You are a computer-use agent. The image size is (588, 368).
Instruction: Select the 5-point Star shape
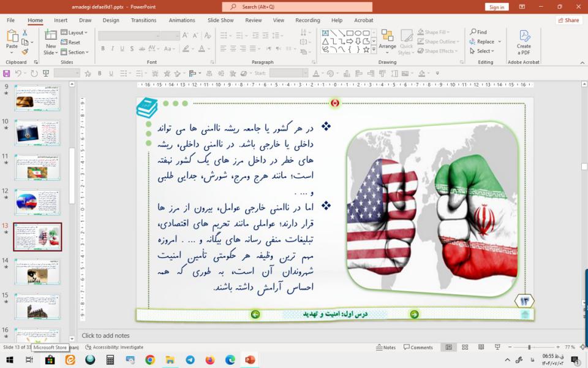(x=366, y=50)
